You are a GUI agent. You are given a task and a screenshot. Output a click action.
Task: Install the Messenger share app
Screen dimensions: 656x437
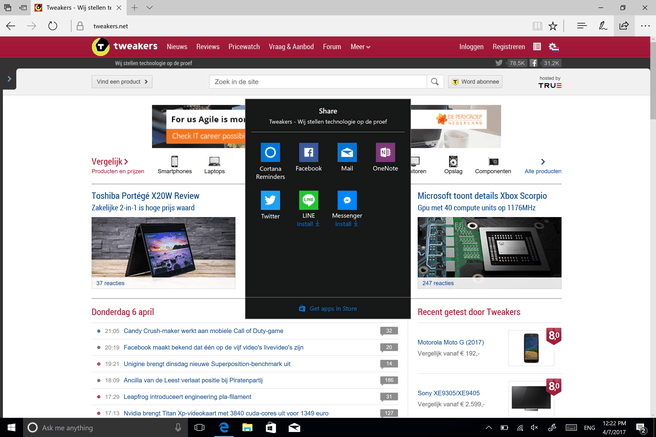tap(347, 224)
